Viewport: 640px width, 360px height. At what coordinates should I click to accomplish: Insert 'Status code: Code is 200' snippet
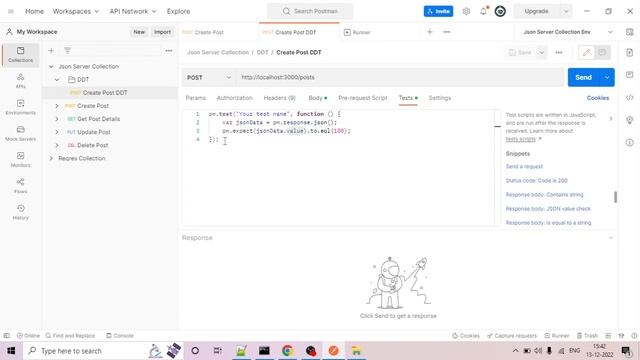coord(536,180)
